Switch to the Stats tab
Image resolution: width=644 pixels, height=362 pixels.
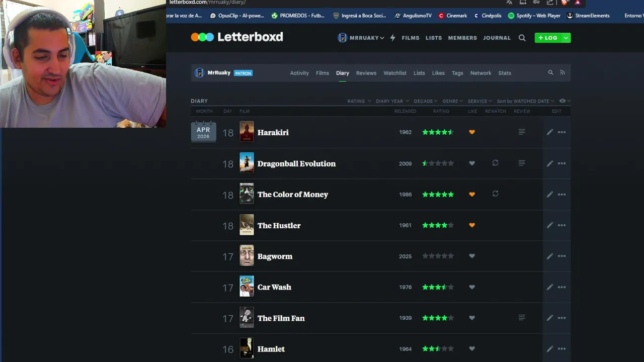click(505, 73)
